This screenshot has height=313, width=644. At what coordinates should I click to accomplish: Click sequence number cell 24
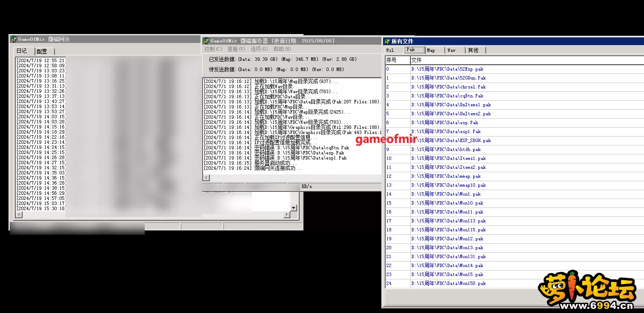pyautogui.click(x=398, y=283)
